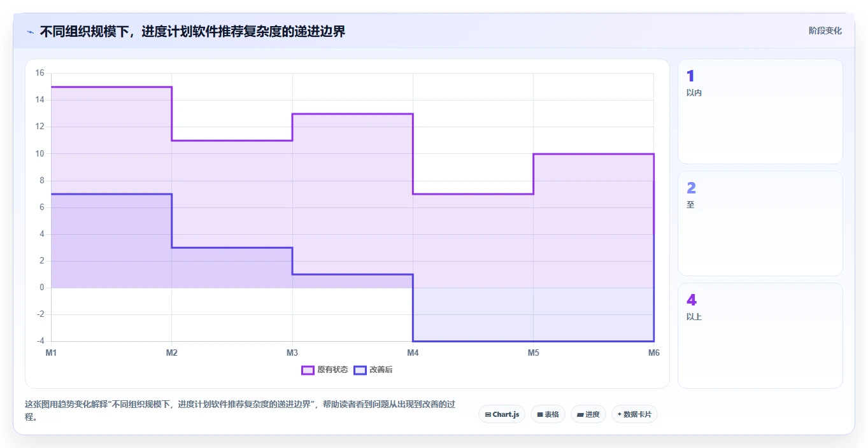Click the y-axis value 8
Screen dimensions: 868x448
coord(41,181)
